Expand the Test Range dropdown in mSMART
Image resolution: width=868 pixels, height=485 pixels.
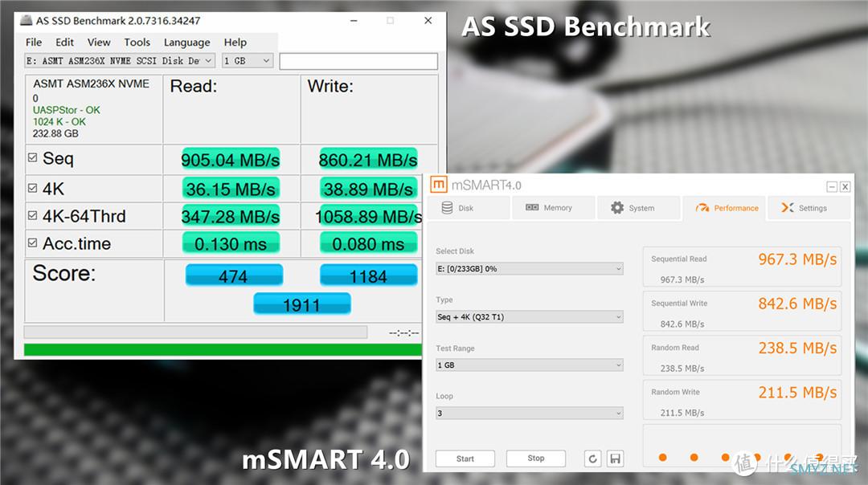pyautogui.click(x=529, y=365)
